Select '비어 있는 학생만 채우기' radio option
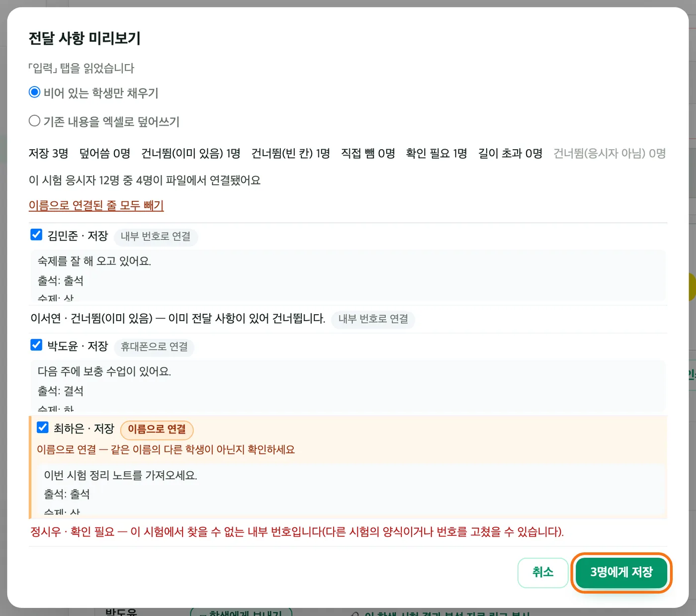The image size is (696, 616). [x=34, y=92]
